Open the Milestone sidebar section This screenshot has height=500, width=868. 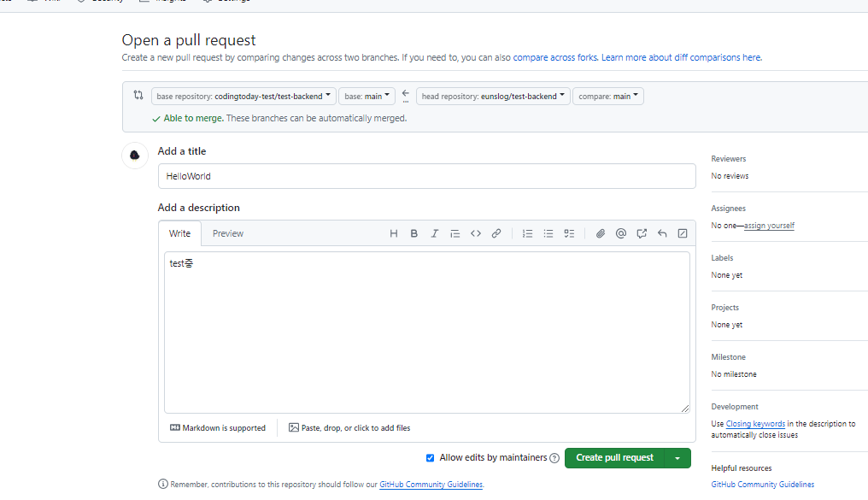729,357
